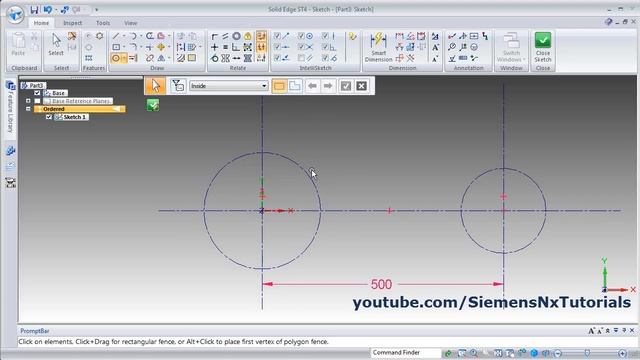Adjust the zoom slider in status bar
This screenshot has width=640, height=360.
(587, 353)
